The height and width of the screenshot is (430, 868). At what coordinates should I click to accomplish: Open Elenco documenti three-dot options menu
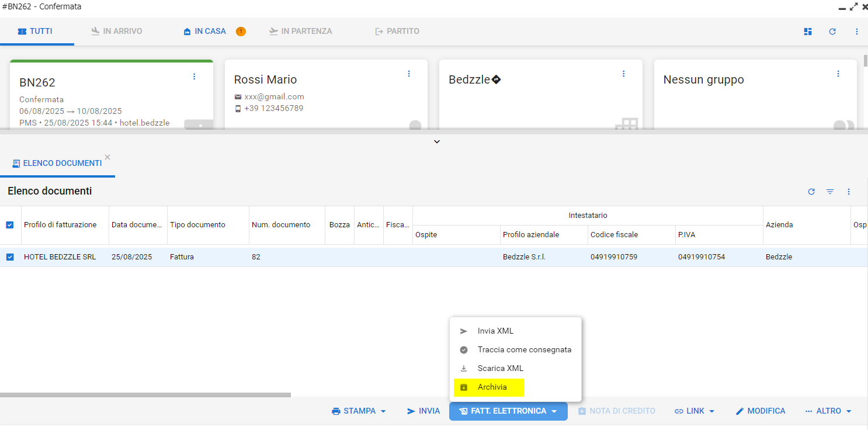point(849,192)
